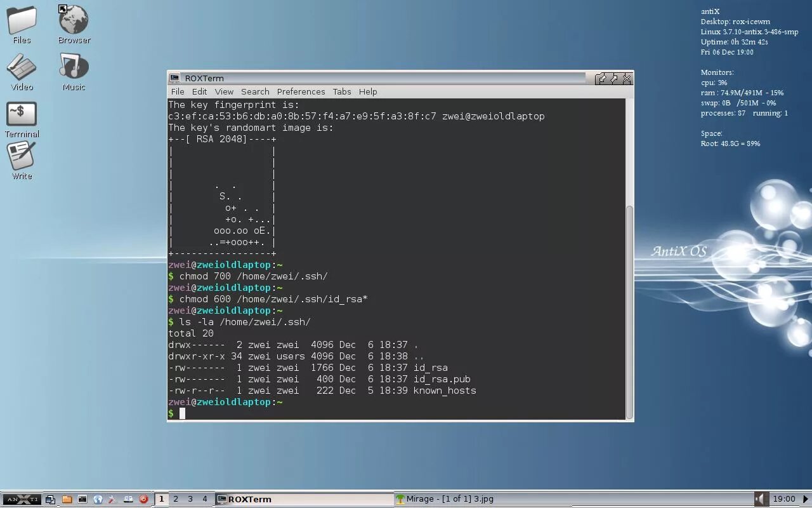Switch to workspace 3
The width and height of the screenshot is (812, 508).
[x=190, y=499]
